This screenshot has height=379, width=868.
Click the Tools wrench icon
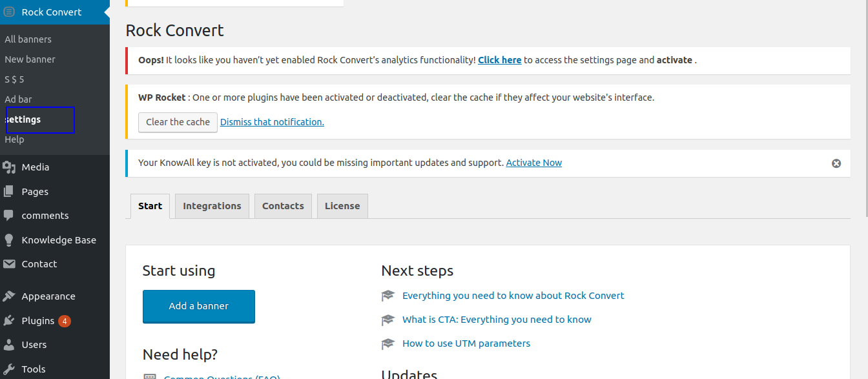tap(9, 369)
